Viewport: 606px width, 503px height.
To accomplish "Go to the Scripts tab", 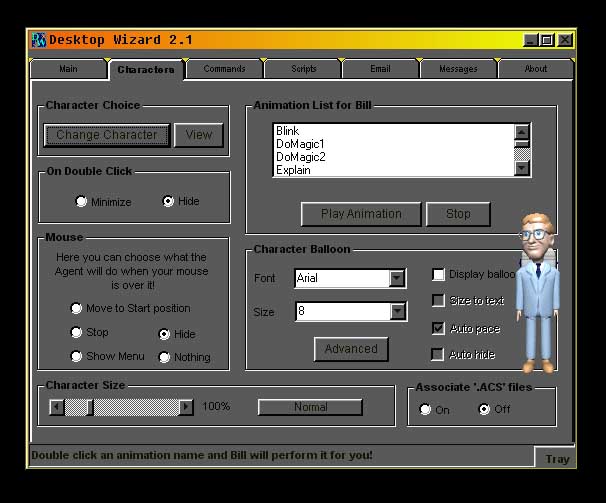I will coord(303,69).
